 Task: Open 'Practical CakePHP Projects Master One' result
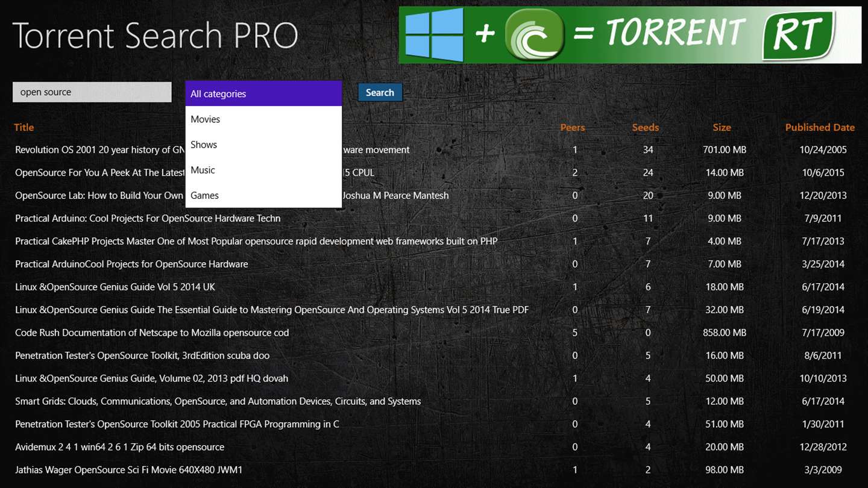[256, 241]
